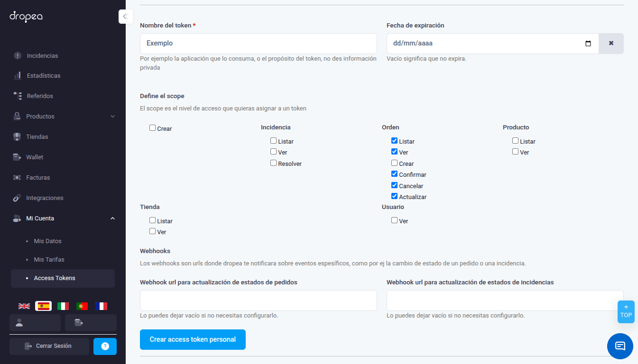The height and width of the screenshot is (364, 638).
Task: Choose the French flag icon
Action: (x=101, y=306)
